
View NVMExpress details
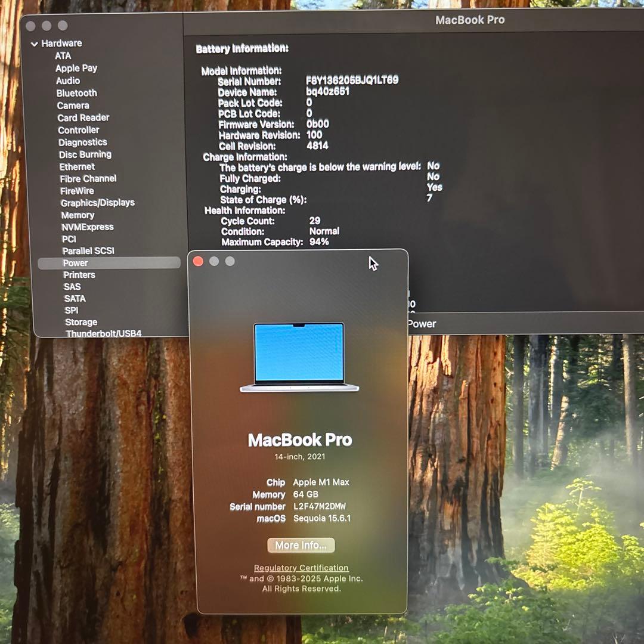88,227
